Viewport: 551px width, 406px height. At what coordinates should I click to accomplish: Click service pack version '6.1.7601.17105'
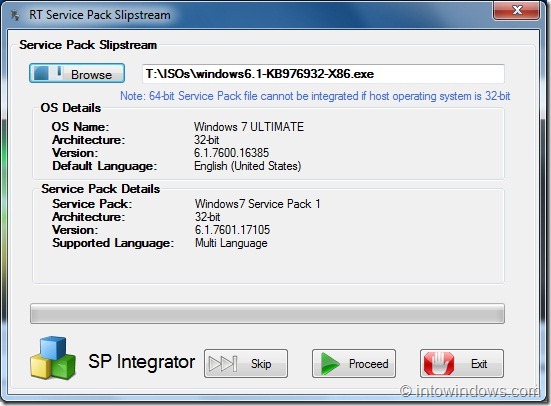(x=232, y=230)
